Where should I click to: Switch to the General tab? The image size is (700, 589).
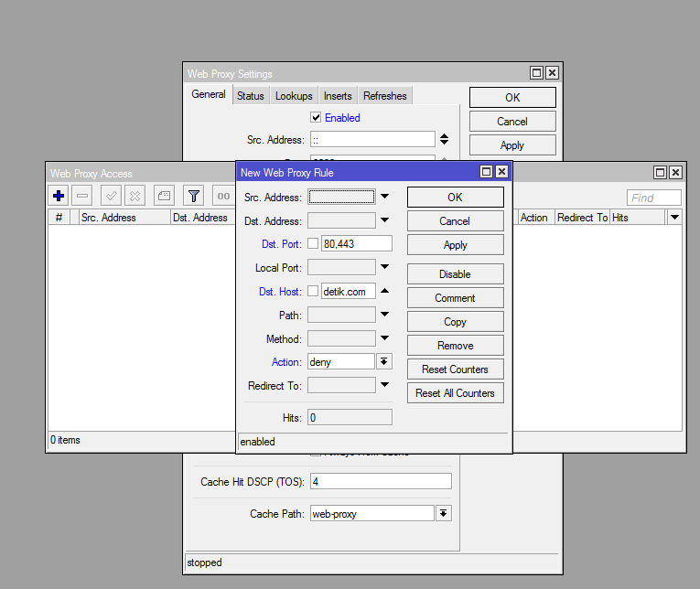point(209,94)
